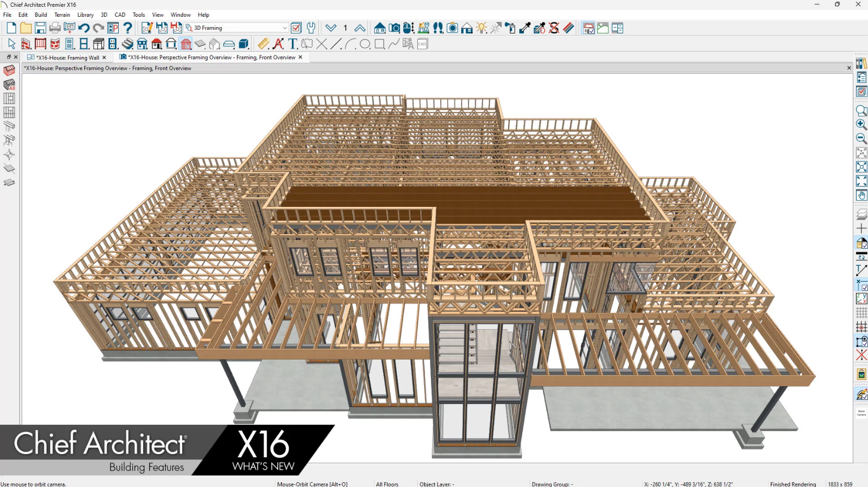This screenshot has height=487, width=868.
Task: Toggle the Color fill house icon in sidebar
Action: click(861, 243)
